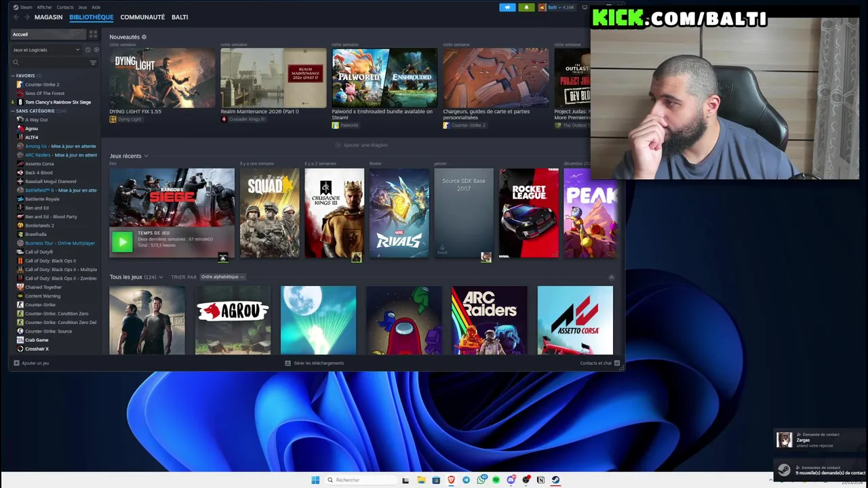Open the ARC Raiders game cover
The image size is (868, 488).
(x=490, y=320)
